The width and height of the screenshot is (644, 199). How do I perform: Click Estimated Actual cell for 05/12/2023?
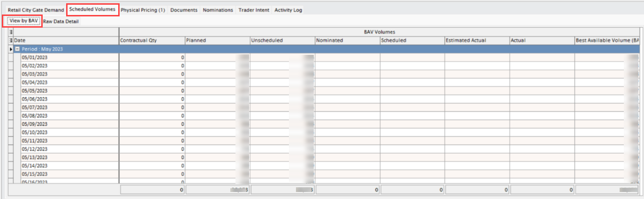[x=477, y=149]
